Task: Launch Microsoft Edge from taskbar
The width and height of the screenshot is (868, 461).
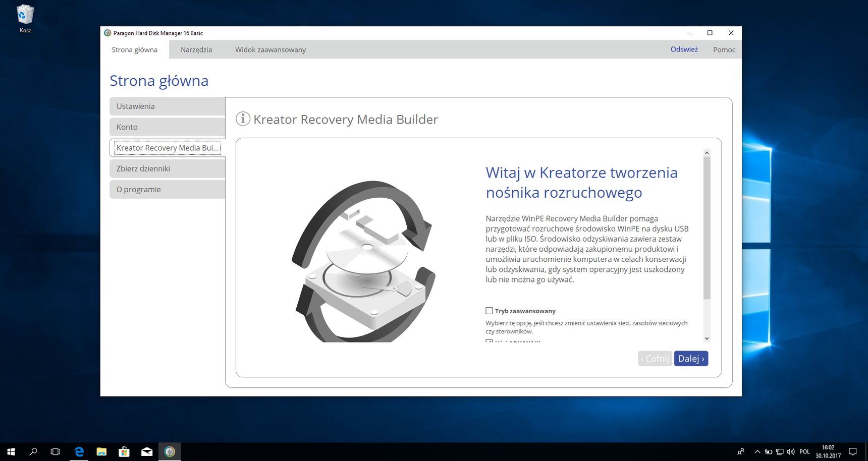Action: pos(79,452)
